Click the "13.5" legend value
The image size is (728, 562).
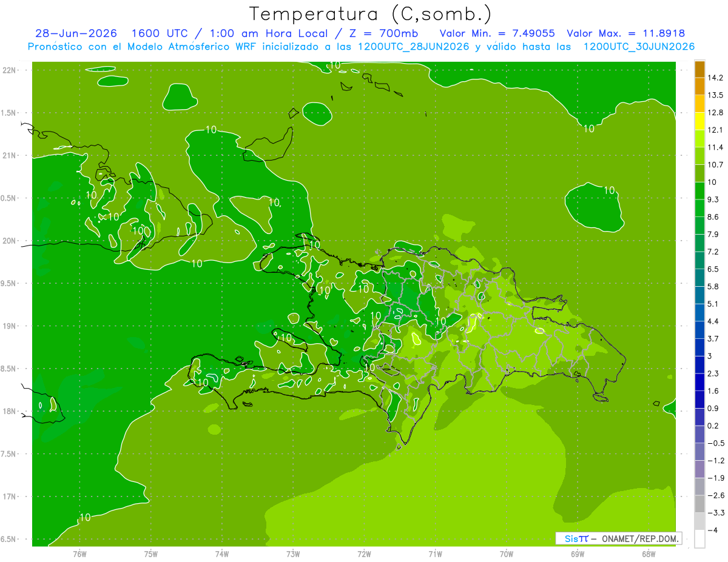click(715, 95)
